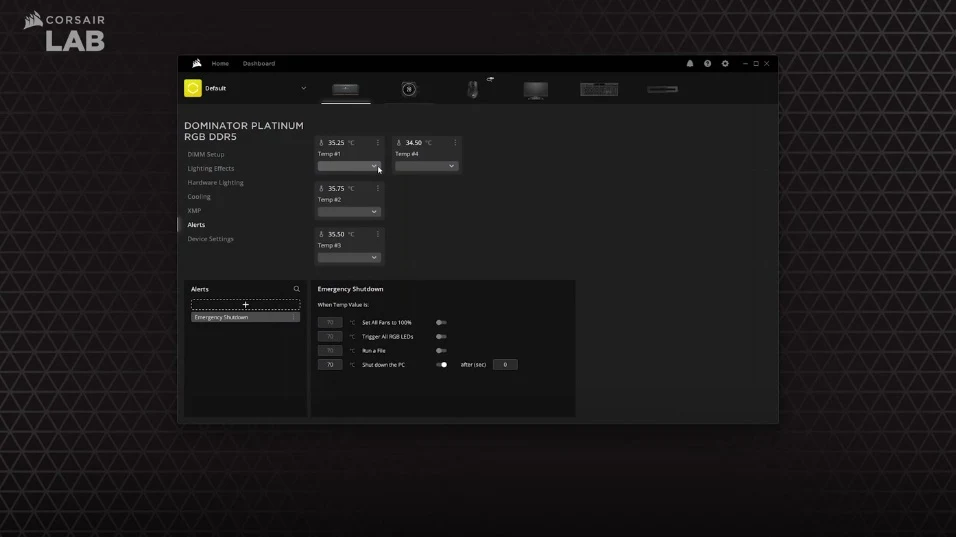Search alerts with the magnifier icon
956x537 pixels.
[x=296, y=289]
